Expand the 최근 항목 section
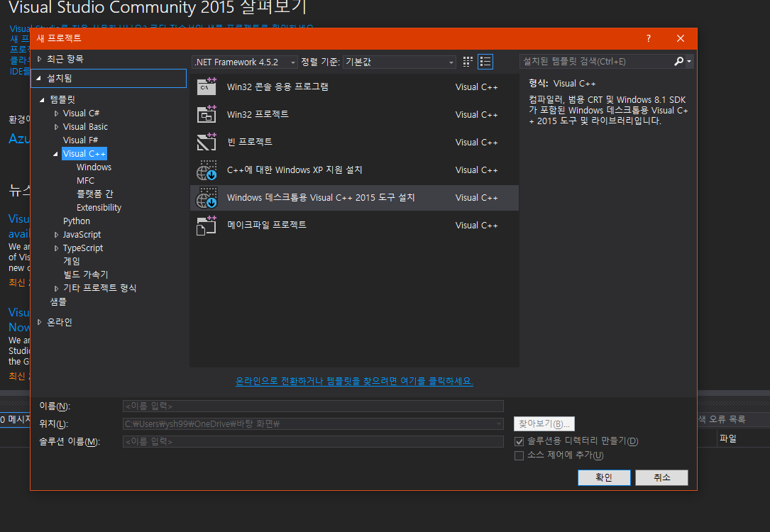The image size is (770, 532). click(x=40, y=59)
